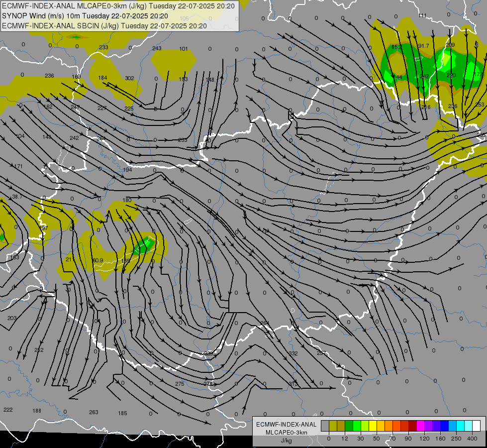Click the map value 184
The image size is (487, 448).
[102, 78]
